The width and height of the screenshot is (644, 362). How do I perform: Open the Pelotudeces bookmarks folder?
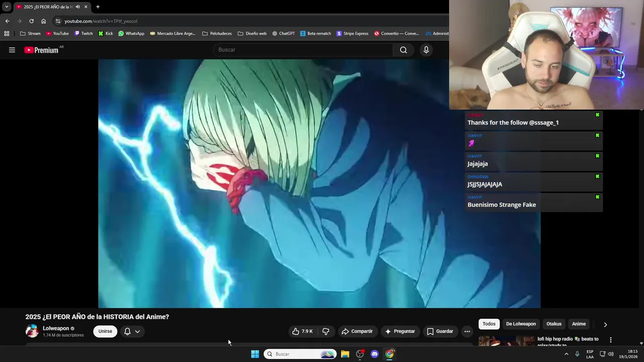pyautogui.click(x=217, y=34)
